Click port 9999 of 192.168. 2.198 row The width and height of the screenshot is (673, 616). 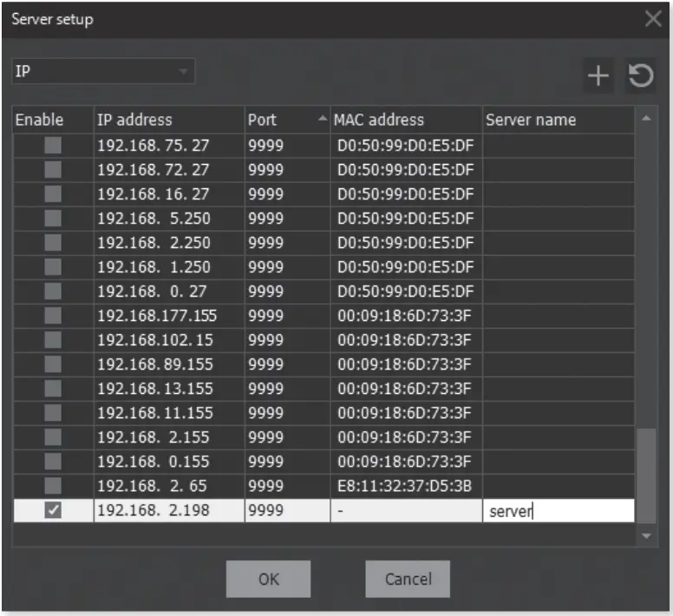pos(287,510)
